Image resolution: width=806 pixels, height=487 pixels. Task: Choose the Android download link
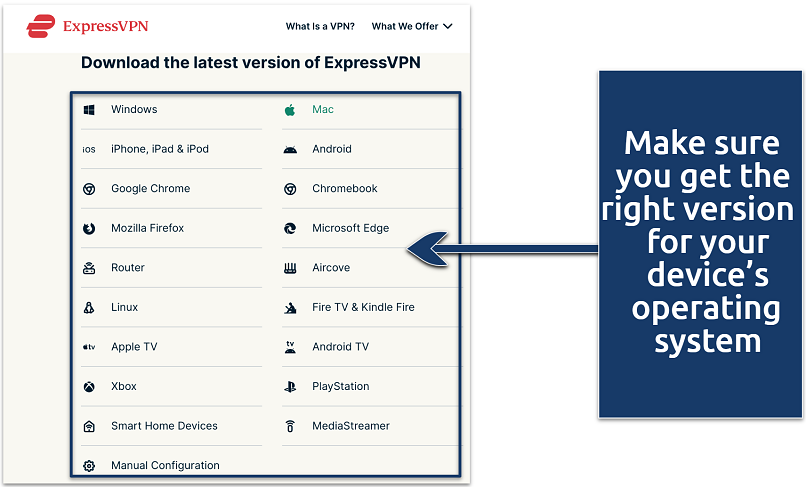(x=332, y=149)
